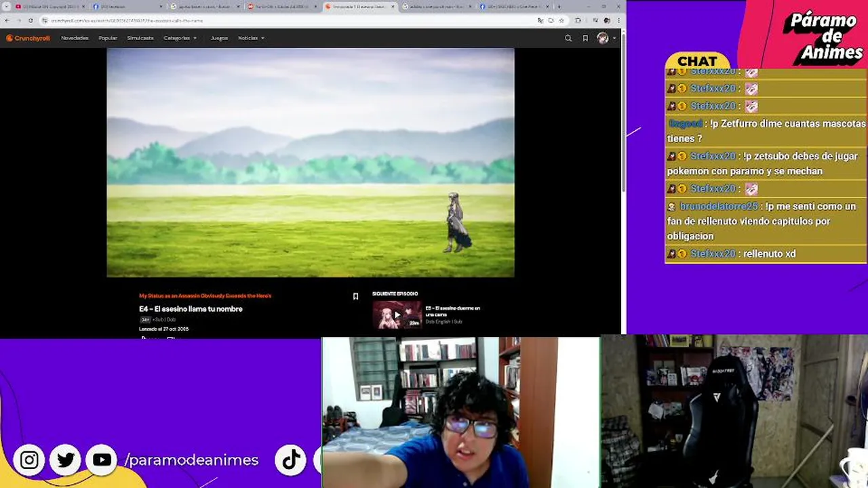The width and height of the screenshot is (868, 488).
Task: Open the Novedades menu item
Action: click(75, 38)
